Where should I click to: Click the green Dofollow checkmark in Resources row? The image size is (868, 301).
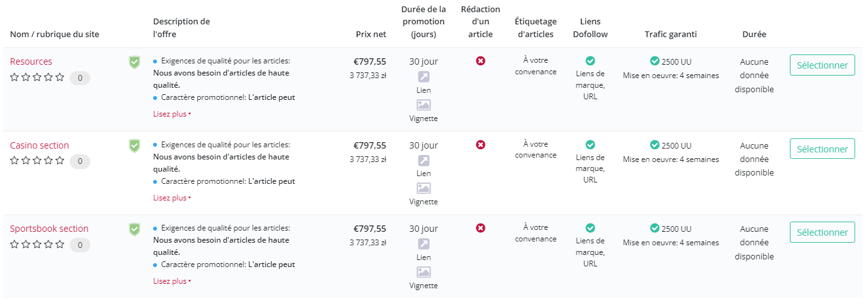click(591, 61)
